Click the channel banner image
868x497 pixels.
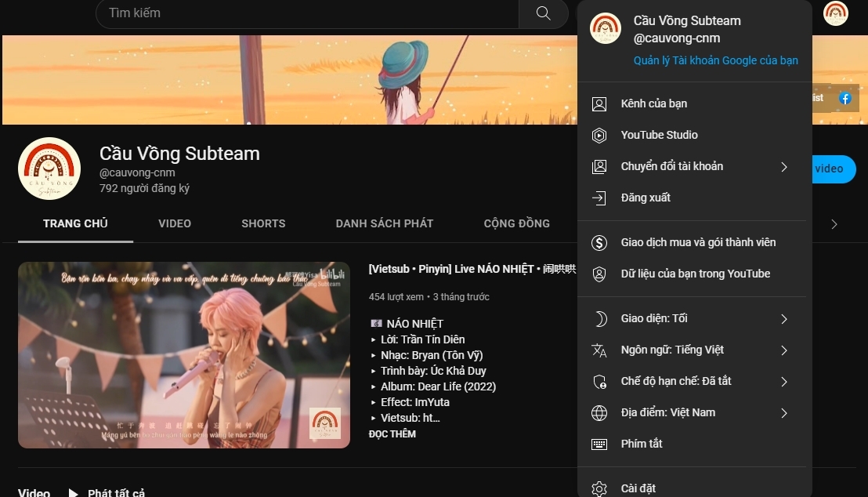click(289, 80)
